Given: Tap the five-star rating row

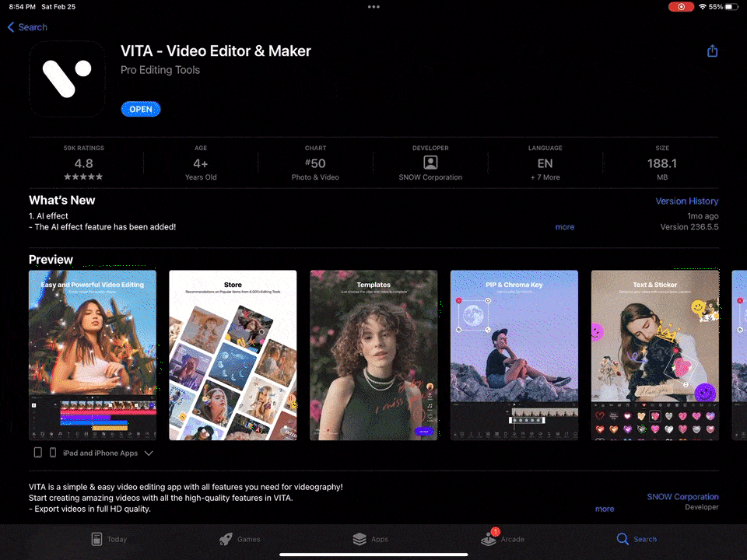Looking at the screenshot, I should 83,177.
